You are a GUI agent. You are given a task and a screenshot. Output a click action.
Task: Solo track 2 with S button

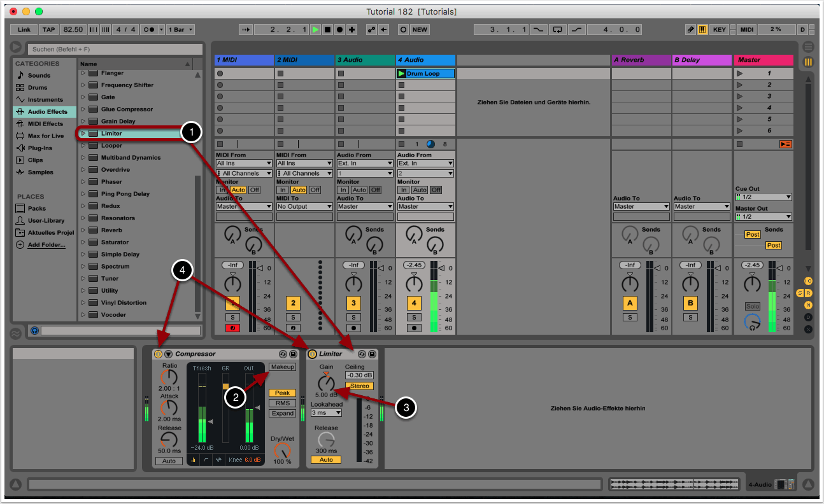(293, 317)
